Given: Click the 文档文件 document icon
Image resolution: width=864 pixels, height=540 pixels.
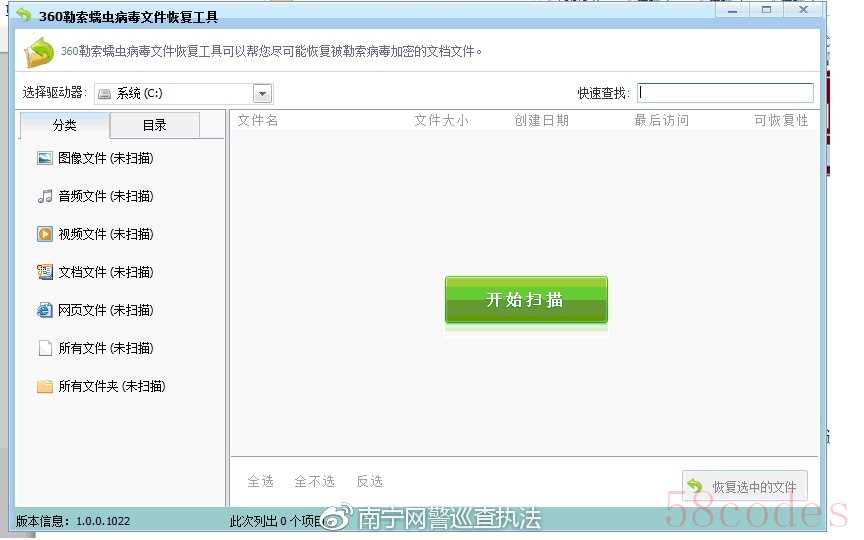Looking at the screenshot, I should click(45, 272).
